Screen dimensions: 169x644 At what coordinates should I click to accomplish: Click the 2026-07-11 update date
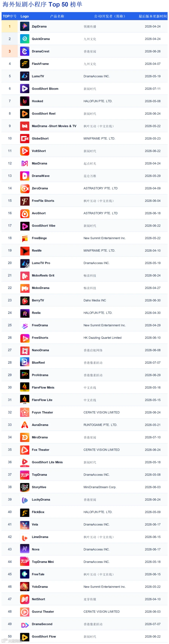tap(152, 89)
